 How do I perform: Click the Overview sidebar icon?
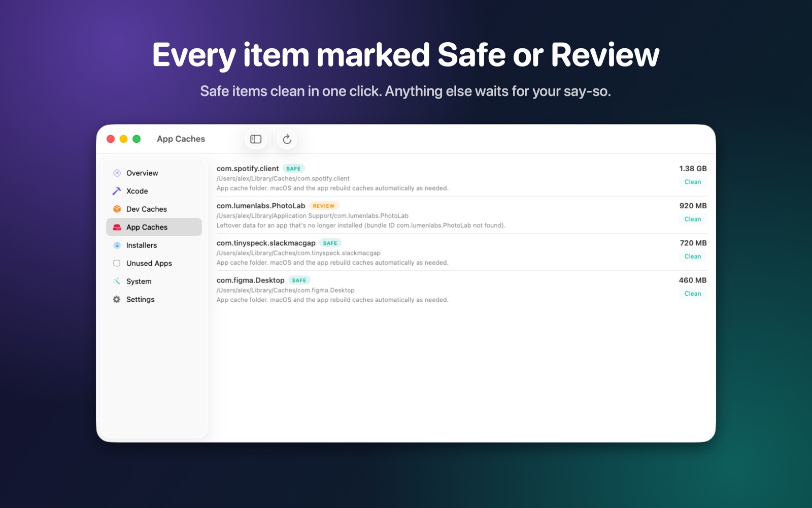[117, 173]
